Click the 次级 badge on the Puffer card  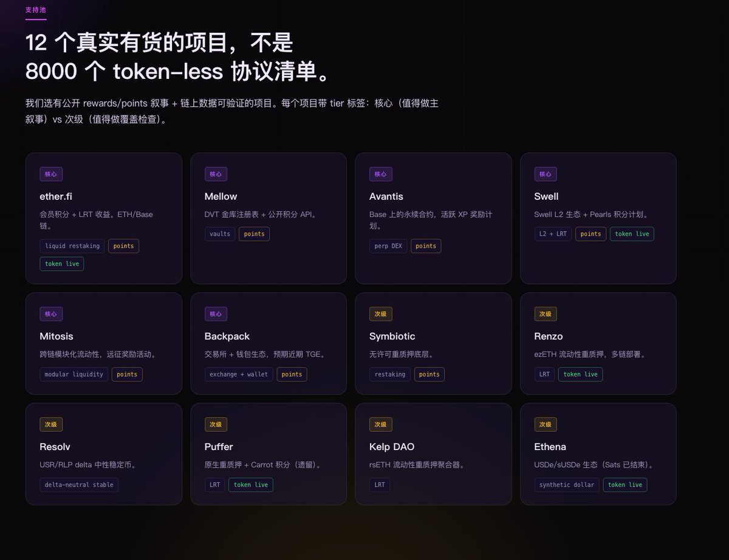click(216, 425)
